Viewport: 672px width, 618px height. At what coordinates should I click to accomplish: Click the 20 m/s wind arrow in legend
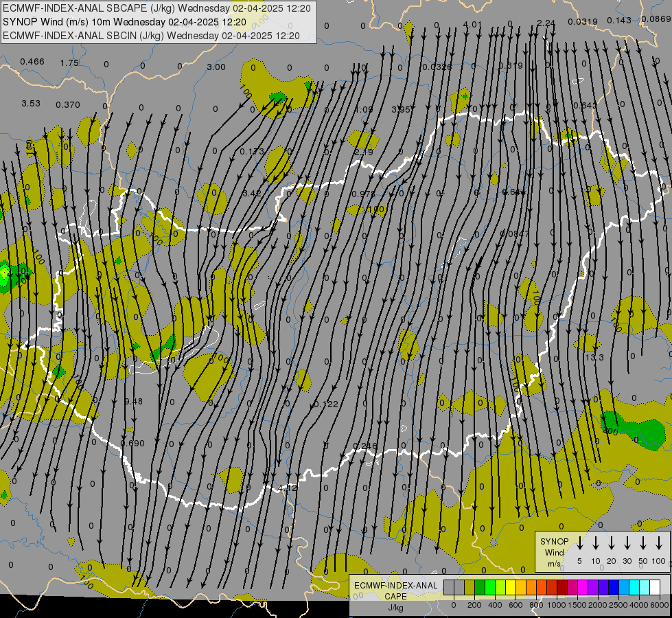coord(611,543)
